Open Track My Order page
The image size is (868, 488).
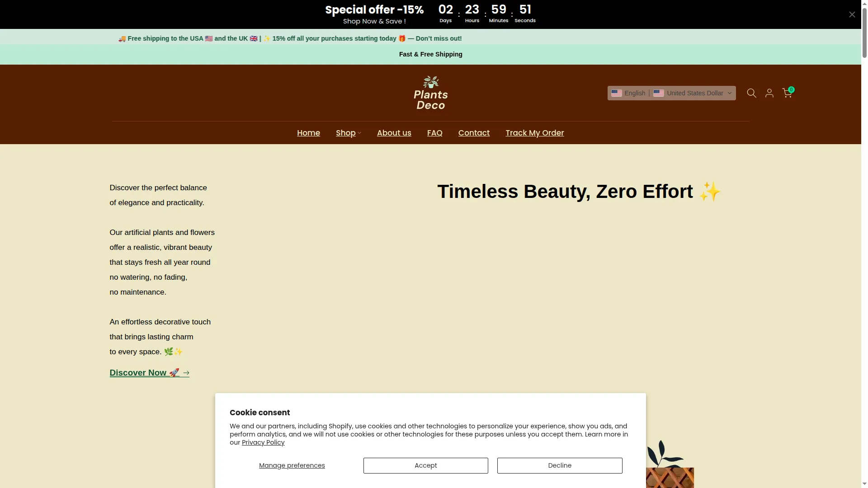[534, 133]
